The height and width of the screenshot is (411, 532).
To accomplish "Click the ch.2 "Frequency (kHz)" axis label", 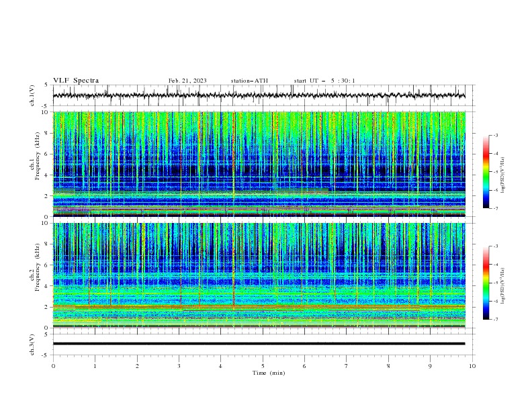I will point(38,267).
